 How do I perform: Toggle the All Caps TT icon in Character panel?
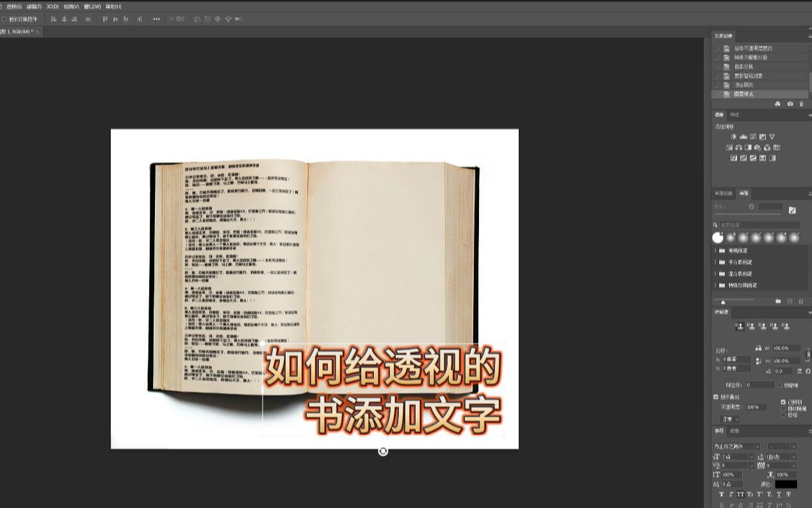pos(741,495)
